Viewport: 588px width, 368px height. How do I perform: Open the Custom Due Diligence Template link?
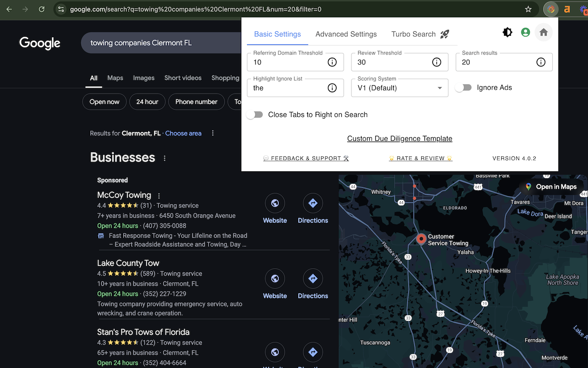point(400,138)
